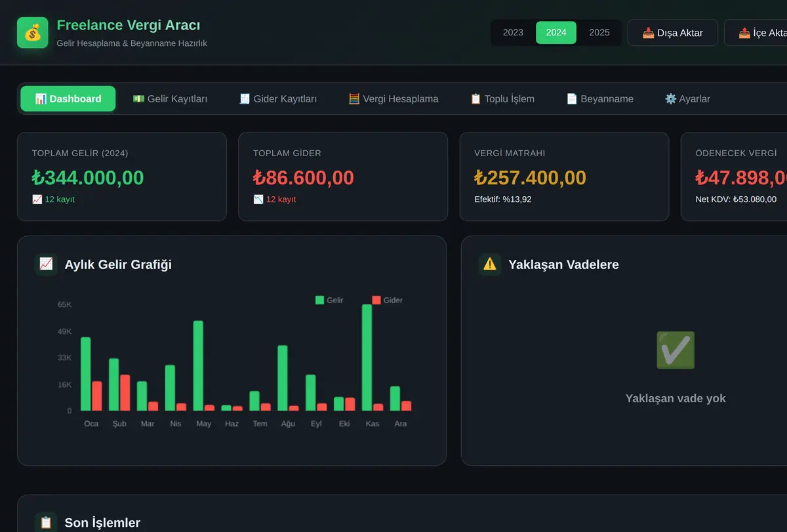Viewport: 787px width, 532px height.
Task: Click the money bag app logo
Action: (x=33, y=33)
